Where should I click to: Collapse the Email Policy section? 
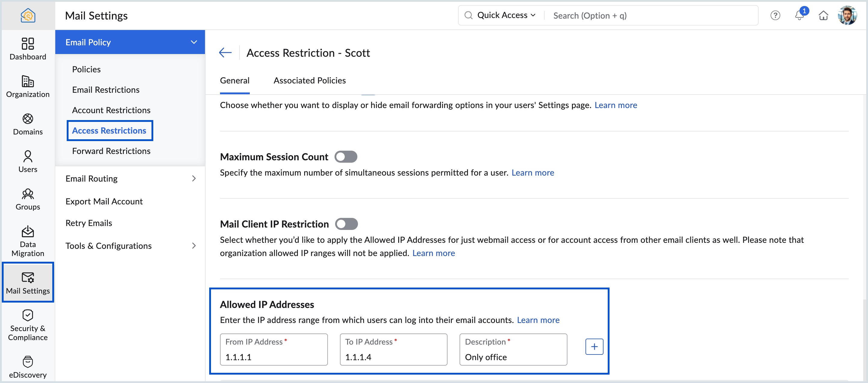[x=194, y=42]
